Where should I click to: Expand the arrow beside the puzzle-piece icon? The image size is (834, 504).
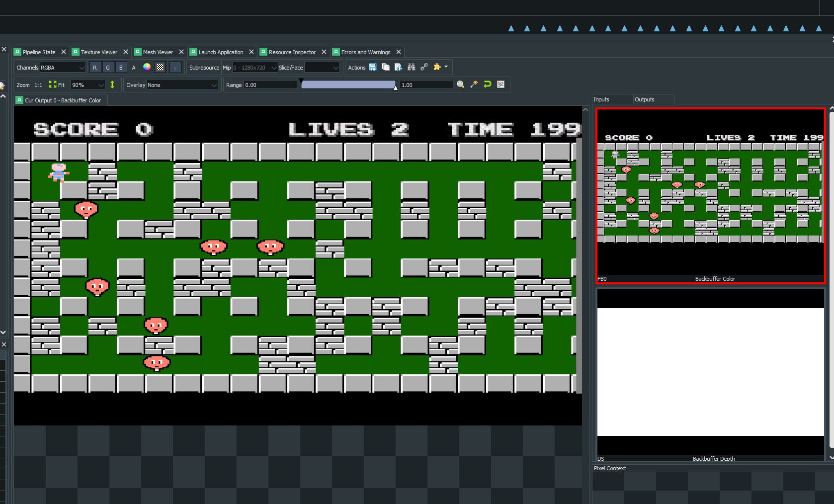coord(446,67)
